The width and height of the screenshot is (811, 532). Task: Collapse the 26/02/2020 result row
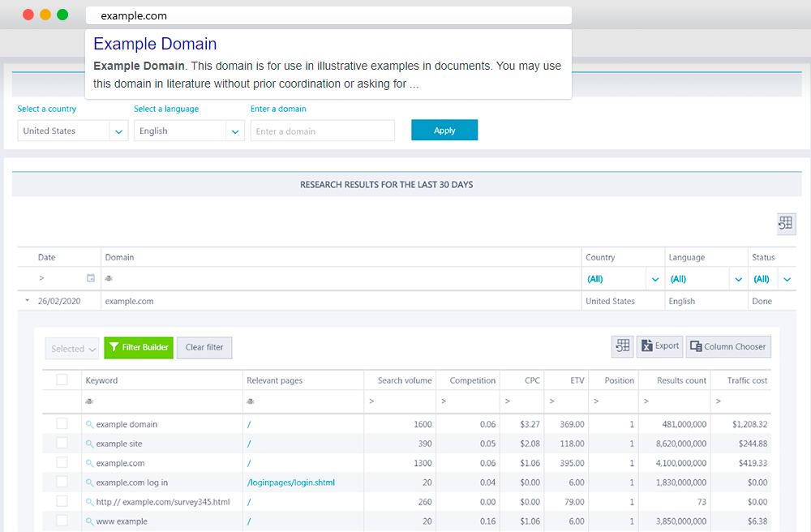[x=27, y=300]
